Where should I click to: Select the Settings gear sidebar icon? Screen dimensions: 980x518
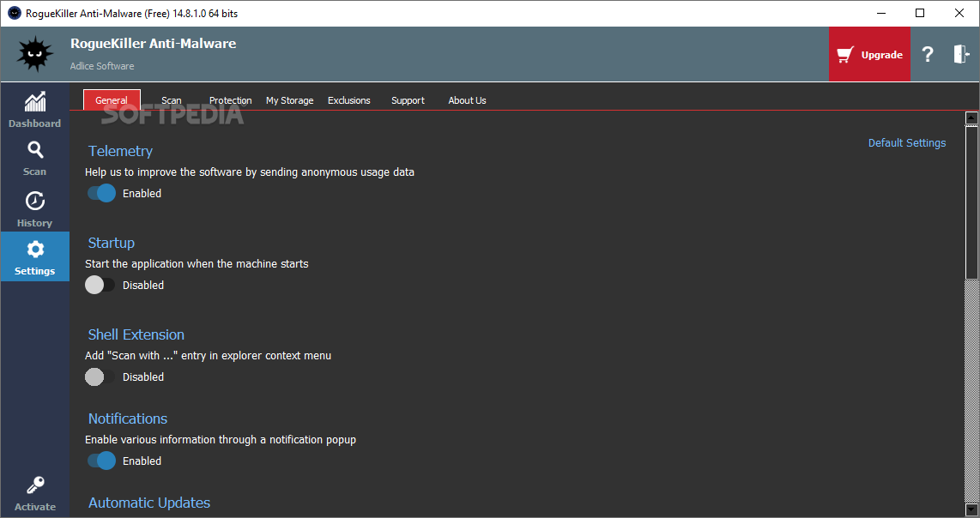35,250
